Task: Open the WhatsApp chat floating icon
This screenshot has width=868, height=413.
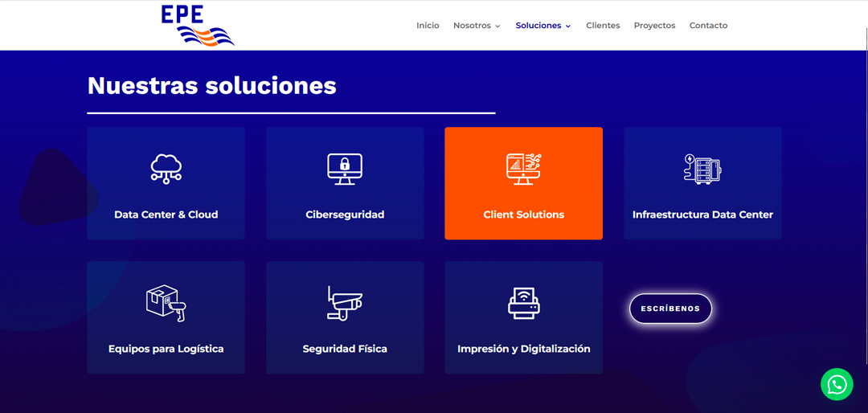Action: (837, 384)
